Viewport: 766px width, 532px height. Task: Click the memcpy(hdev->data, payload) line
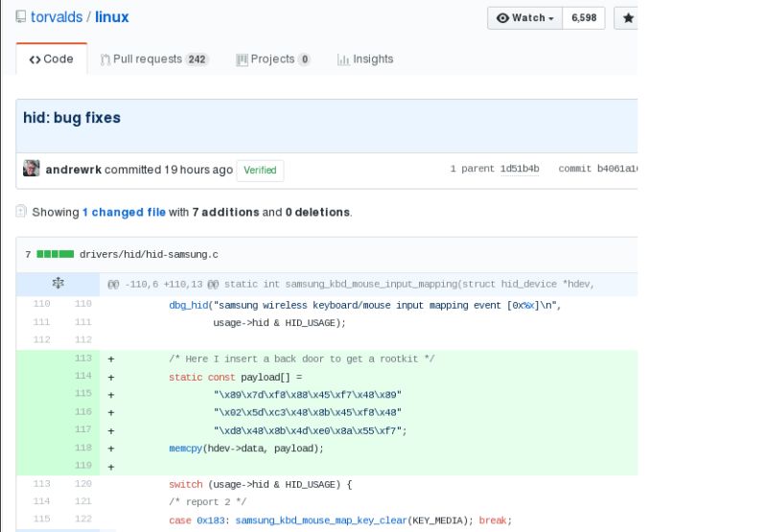click(246, 449)
